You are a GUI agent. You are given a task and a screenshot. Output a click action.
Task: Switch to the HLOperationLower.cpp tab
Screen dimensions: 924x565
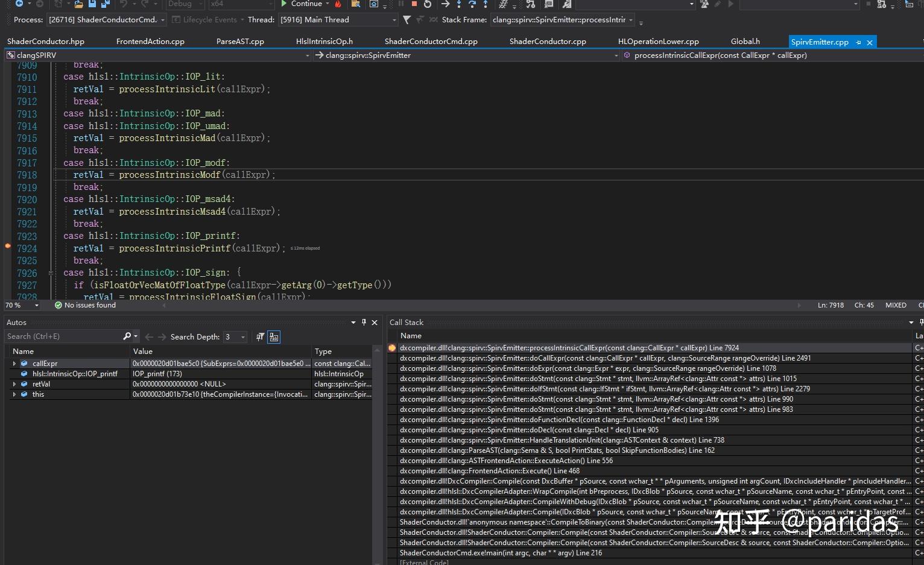coord(658,42)
